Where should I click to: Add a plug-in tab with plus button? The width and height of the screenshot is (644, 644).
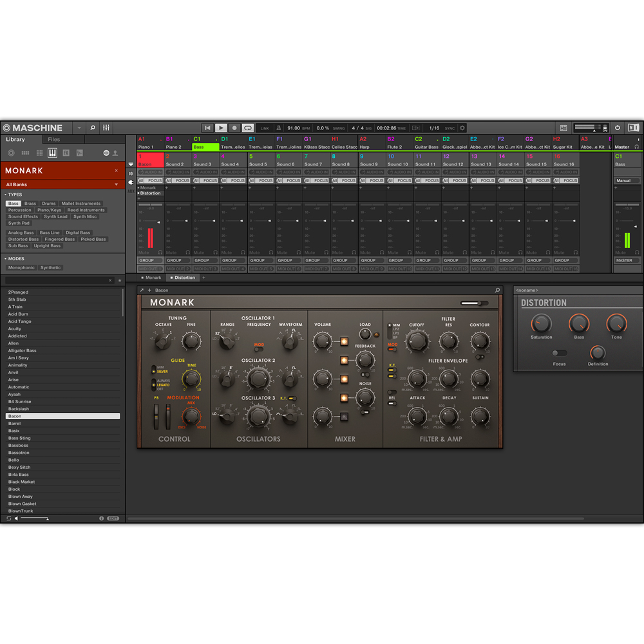pos(204,278)
